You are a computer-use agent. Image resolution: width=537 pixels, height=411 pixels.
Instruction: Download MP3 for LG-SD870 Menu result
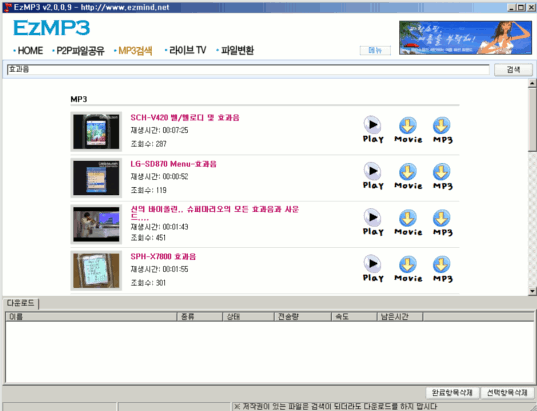[442, 176]
